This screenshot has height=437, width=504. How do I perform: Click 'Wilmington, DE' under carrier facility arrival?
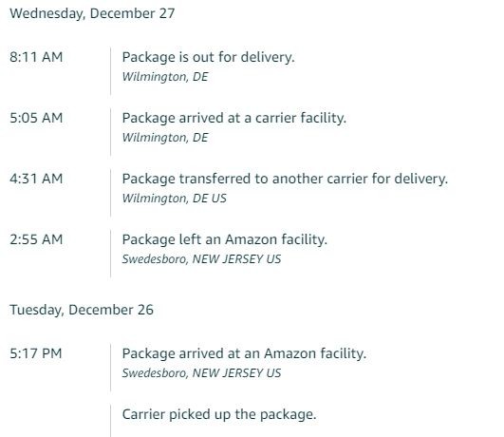point(165,138)
